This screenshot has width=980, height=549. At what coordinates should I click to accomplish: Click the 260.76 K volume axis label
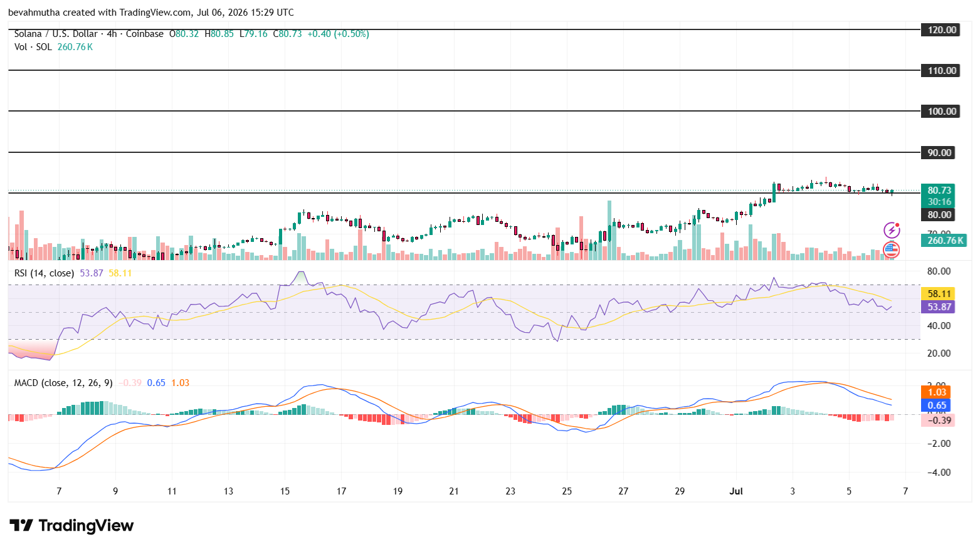pyautogui.click(x=944, y=240)
